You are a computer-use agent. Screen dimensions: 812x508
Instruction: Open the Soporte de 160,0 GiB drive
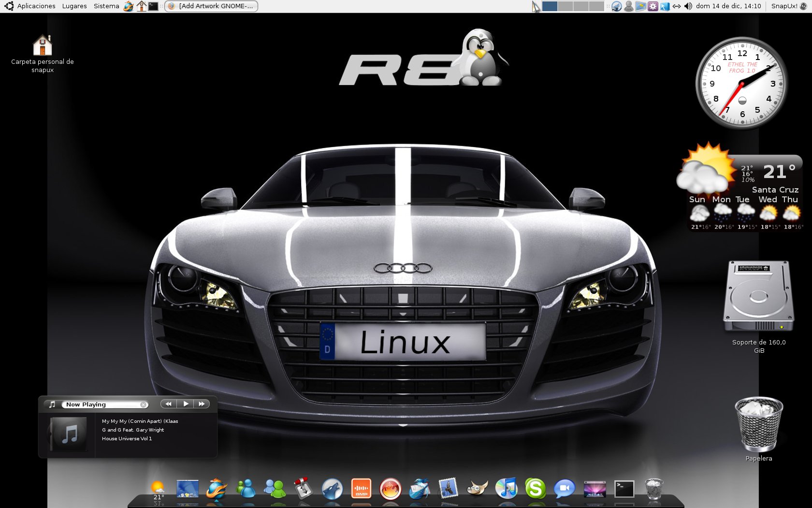click(759, 307)
